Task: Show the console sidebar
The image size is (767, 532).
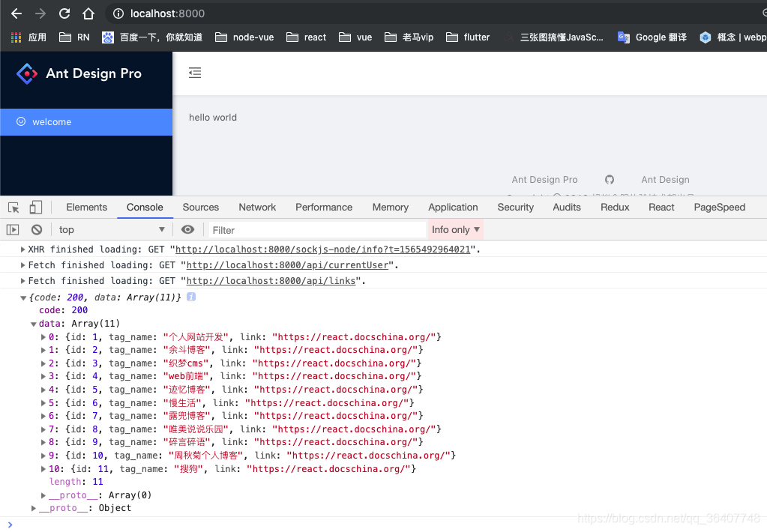Action: 13,230
